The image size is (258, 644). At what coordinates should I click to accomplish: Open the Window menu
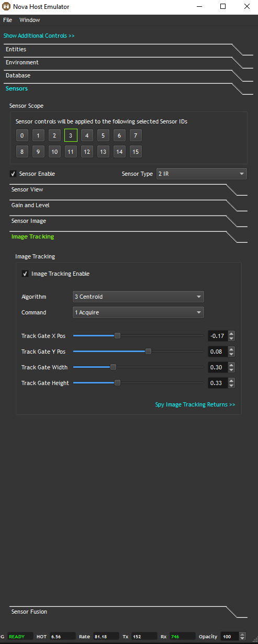(29, 20)
